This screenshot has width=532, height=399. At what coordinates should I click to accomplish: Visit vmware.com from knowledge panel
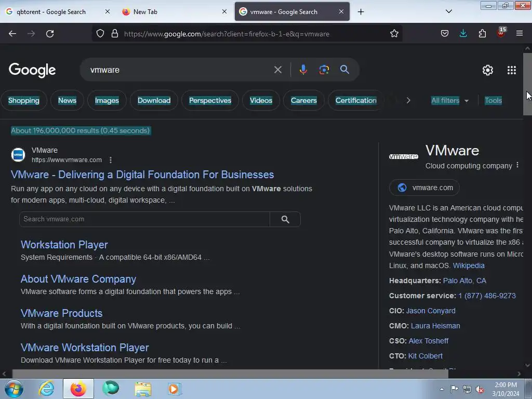point(424,188)
